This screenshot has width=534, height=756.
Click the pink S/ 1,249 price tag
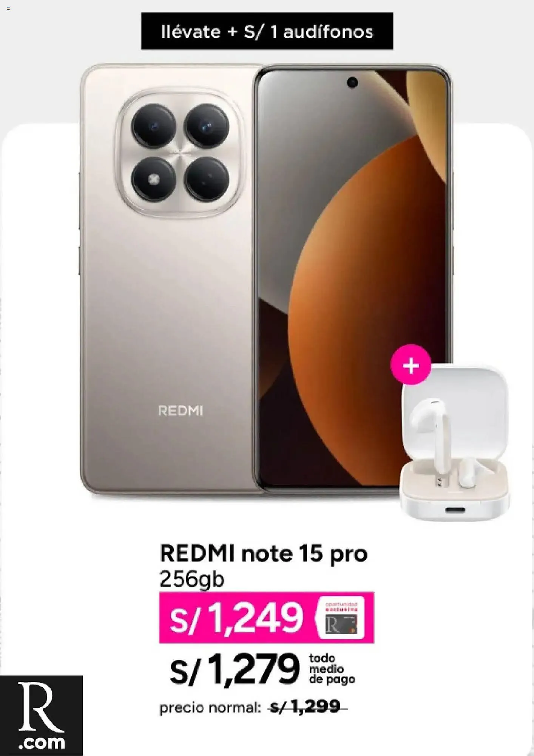click(x=266, y=617)
